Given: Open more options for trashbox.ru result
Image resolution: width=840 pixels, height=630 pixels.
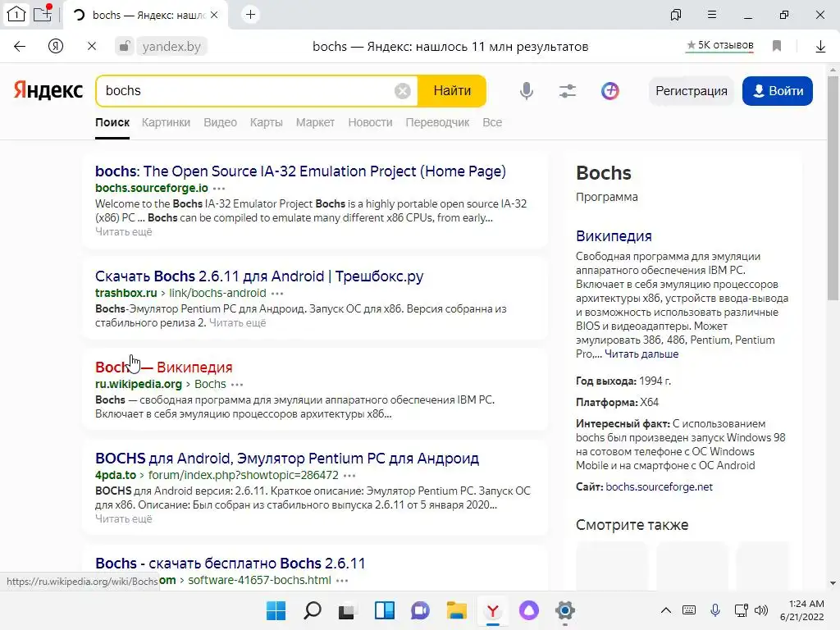Looking at the screenshot, I should (277, 294).
